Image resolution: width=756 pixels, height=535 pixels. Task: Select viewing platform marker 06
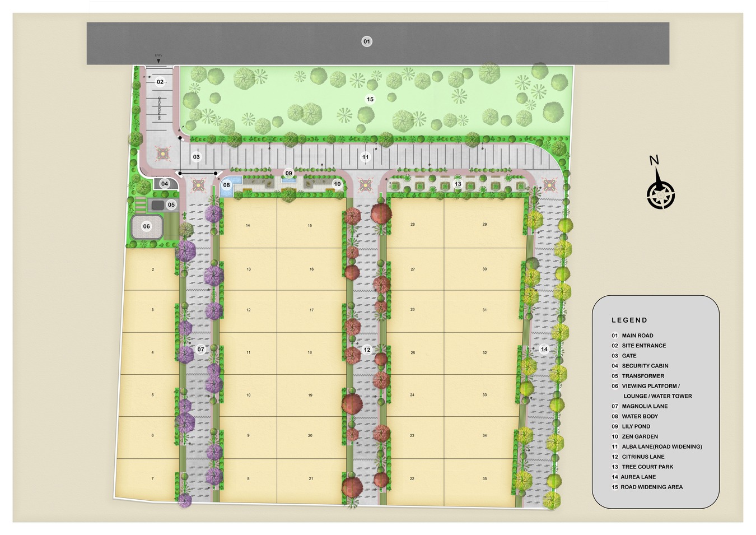147,226
